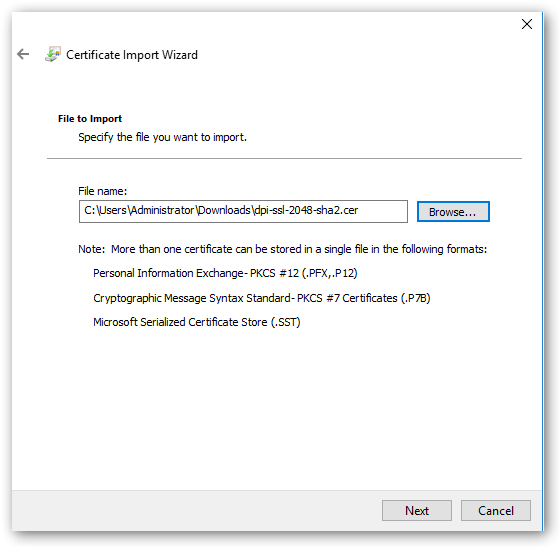560x547 pixels.
Task: Click the Administrator segment of the file path
Action: 162,210
